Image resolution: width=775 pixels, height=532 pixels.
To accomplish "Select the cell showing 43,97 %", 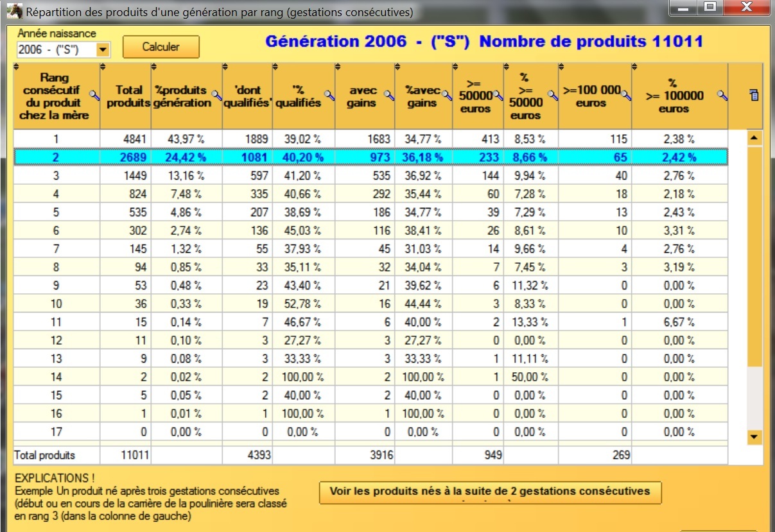I will [x=187, y=139].
